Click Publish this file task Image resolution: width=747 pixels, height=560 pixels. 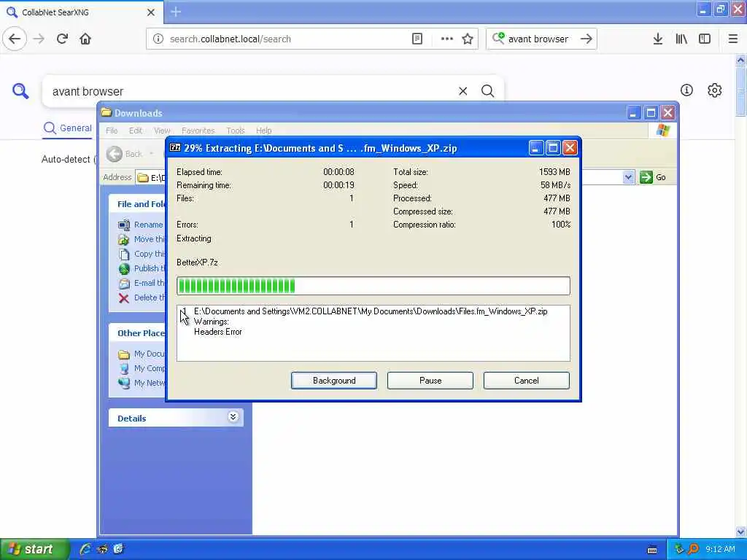142,268
